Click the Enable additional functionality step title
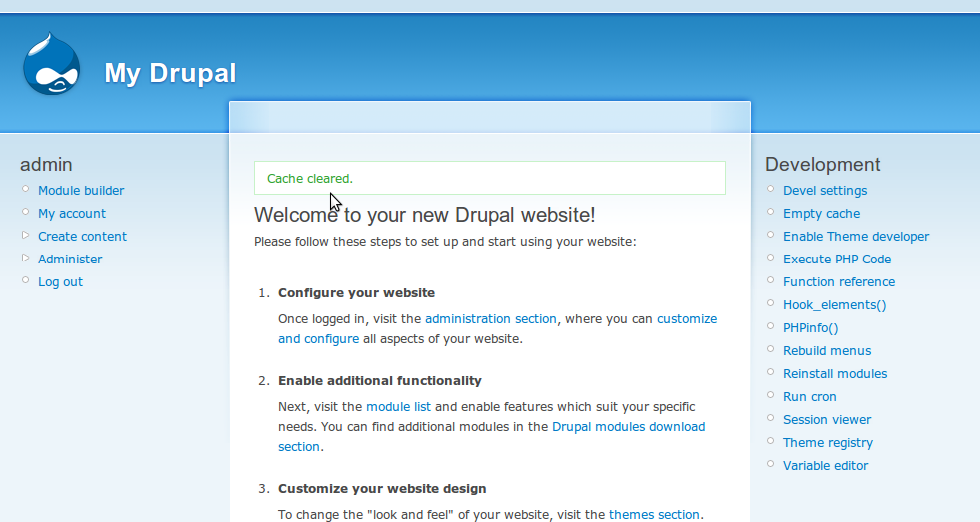Screen dimensions: 980x522 click(x=380, y=380)
